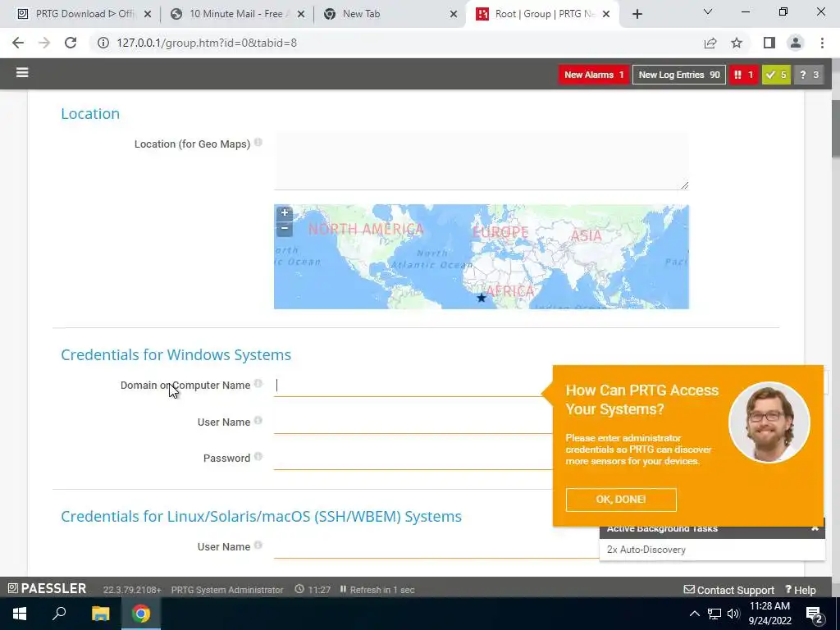The image size is (840, 630).
Task: Select the Root | Group PRTG tab
Action: 543,14
